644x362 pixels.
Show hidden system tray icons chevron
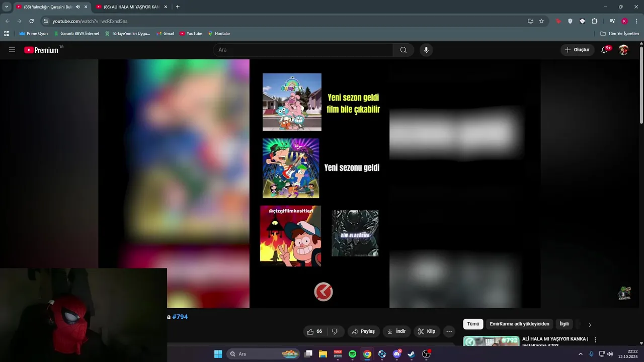click(580, 354)
